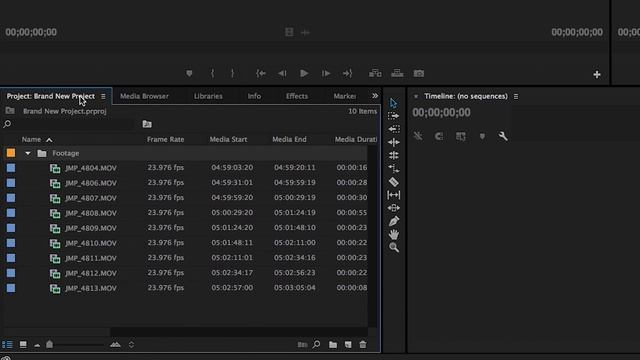Select the Track Select Forward tool

[393, 116]
